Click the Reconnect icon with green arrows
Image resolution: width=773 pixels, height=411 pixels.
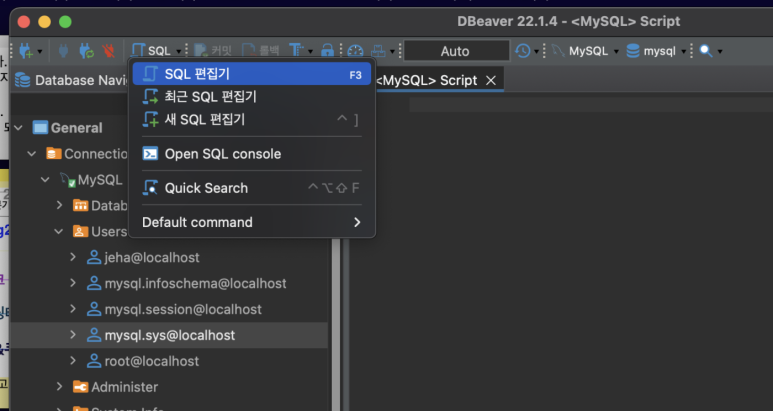coord(86,51)
